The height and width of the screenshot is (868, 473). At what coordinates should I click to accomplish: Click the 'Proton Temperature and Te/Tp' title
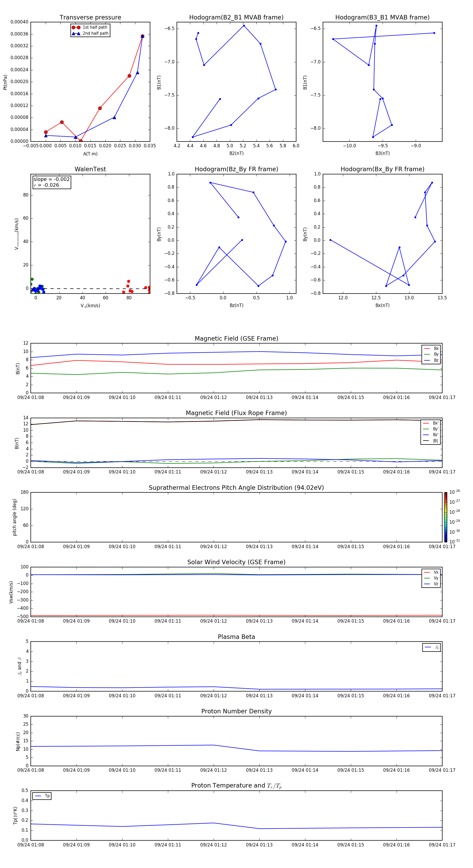236,786
